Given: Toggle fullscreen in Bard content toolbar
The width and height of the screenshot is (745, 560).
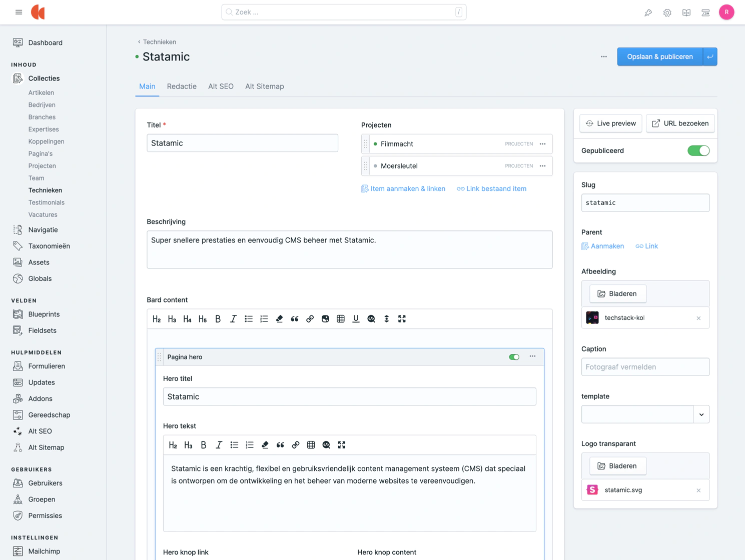Looking at the screenshot, I should point(402,319).
